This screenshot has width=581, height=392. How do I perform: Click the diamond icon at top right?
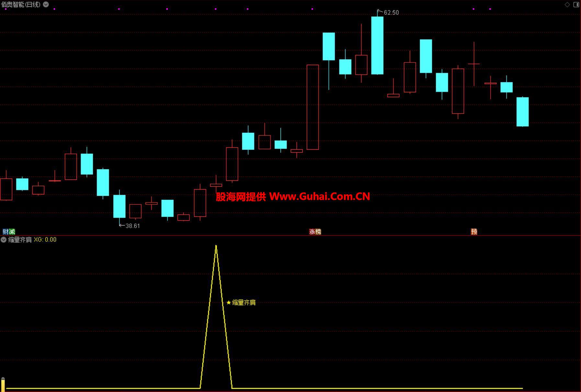(567, 5)
